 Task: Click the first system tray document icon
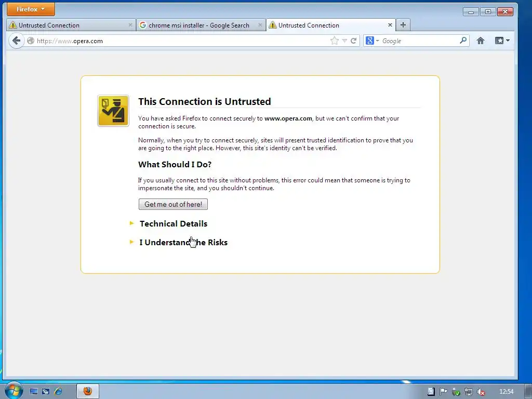click(x=431, y=392)
